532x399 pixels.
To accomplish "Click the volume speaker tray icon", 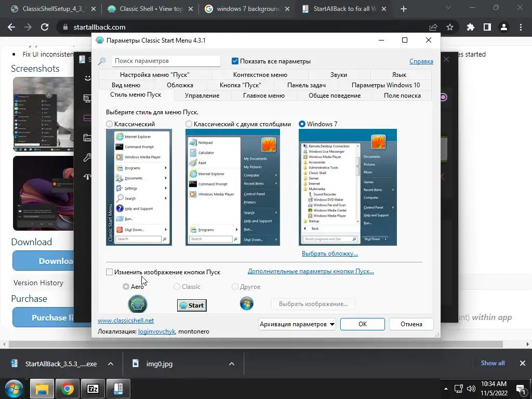I will coord(471,389).
